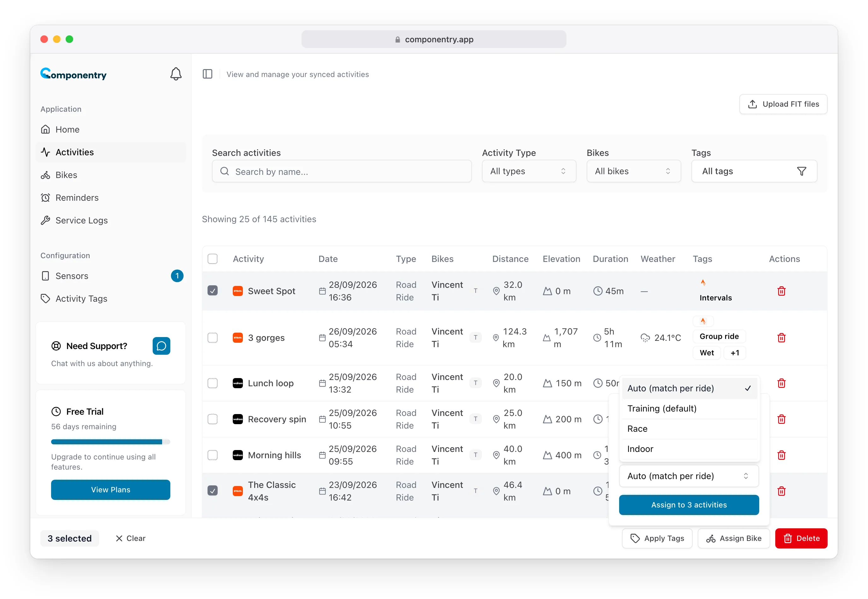Click the red Delete button
This screenshot has height=599, width=868.
coord(801,538)
